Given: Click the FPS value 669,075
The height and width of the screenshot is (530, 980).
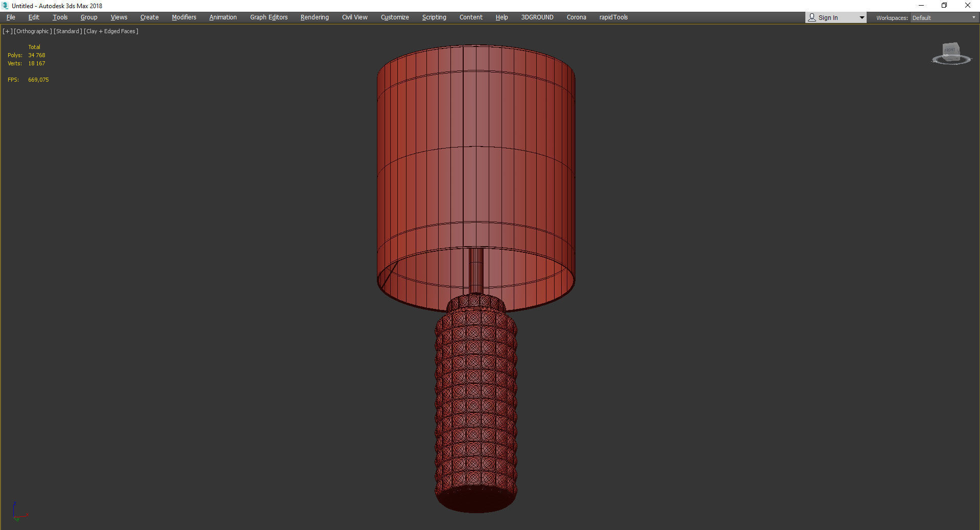Looking at the screenshot, I should click(x=38, y=80).
